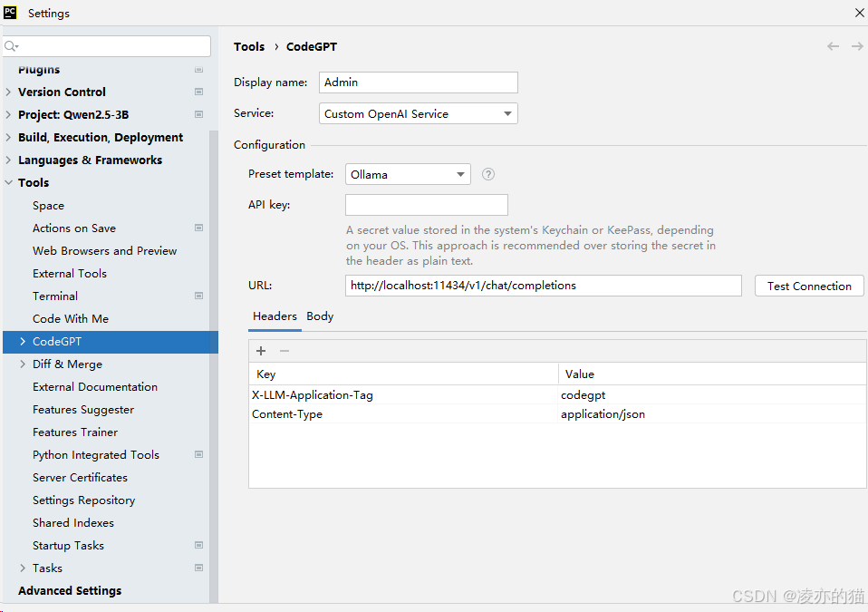Close the Settings dialog
The height and width of the screenshot is (612, 868).
[x=859, y=12]
